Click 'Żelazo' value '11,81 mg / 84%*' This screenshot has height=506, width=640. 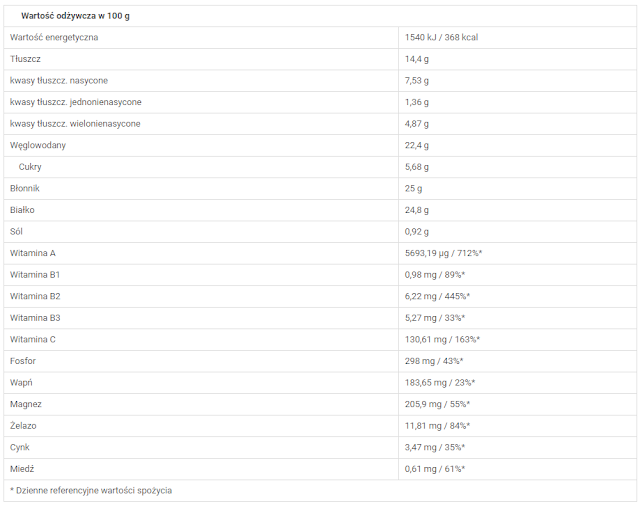pos(437,426)
